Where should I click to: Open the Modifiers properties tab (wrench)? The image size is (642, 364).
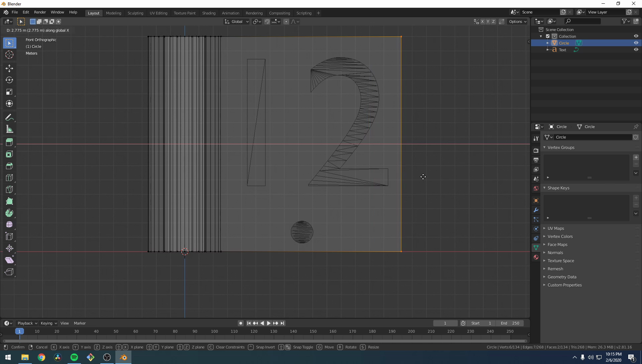pos(536,210)
